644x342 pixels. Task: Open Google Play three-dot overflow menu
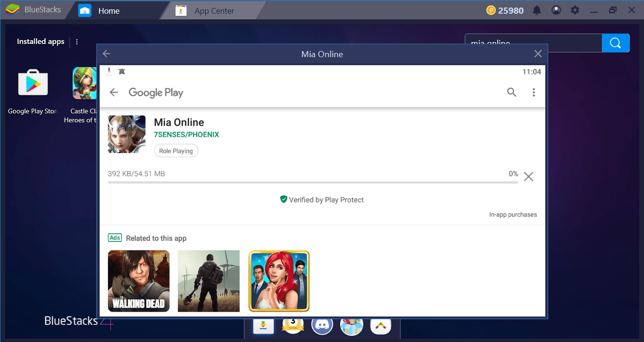pyautogui.click(x=534, y=93)
